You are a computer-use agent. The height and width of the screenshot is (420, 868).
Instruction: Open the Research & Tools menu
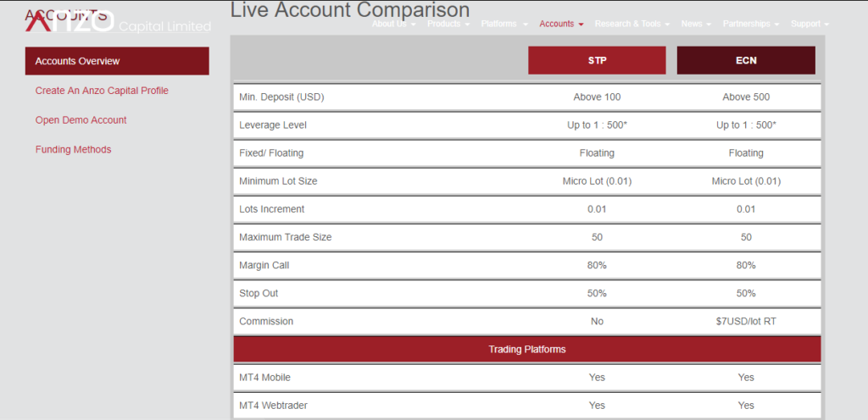[x=632, y=24]
